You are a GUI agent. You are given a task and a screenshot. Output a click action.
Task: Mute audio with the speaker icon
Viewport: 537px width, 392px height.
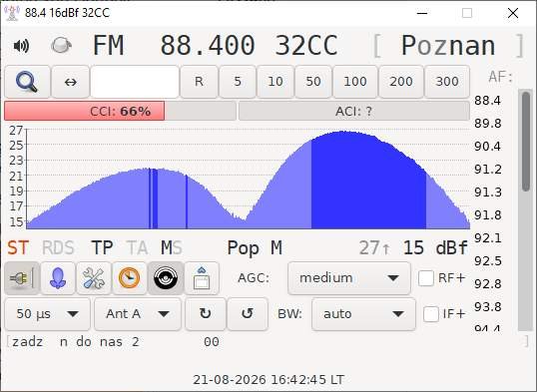point(21,46)
